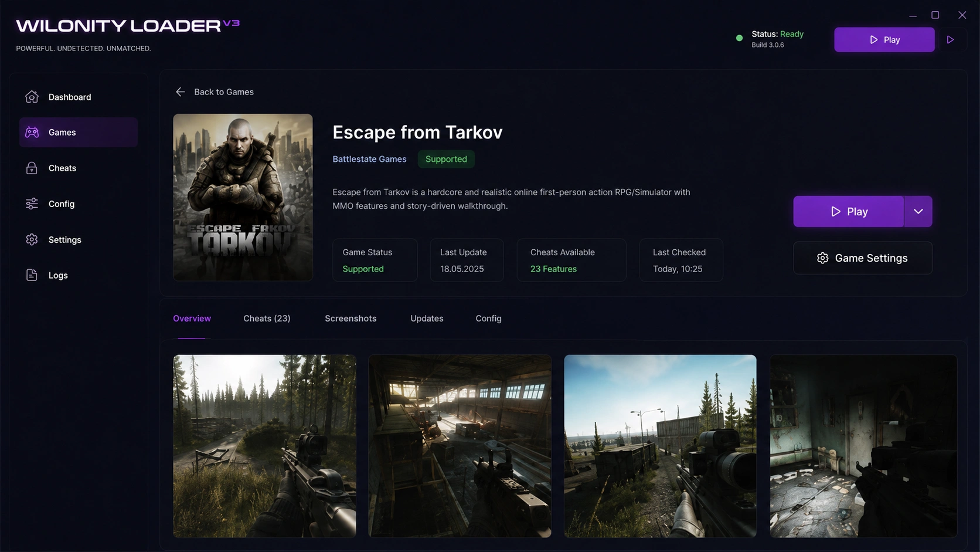Click the Escape from Tarkov cover art

[x=243, y=197]
